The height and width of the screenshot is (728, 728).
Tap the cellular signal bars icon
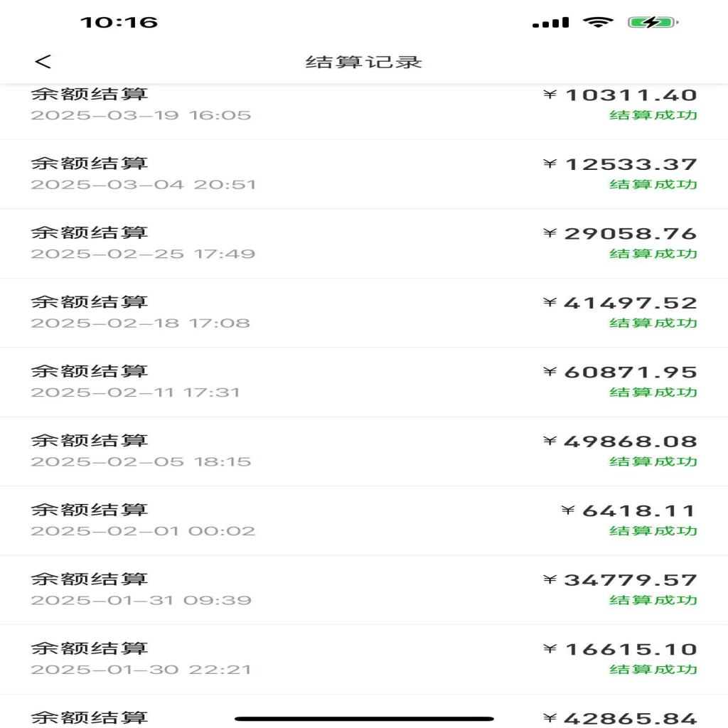(550, 23)
